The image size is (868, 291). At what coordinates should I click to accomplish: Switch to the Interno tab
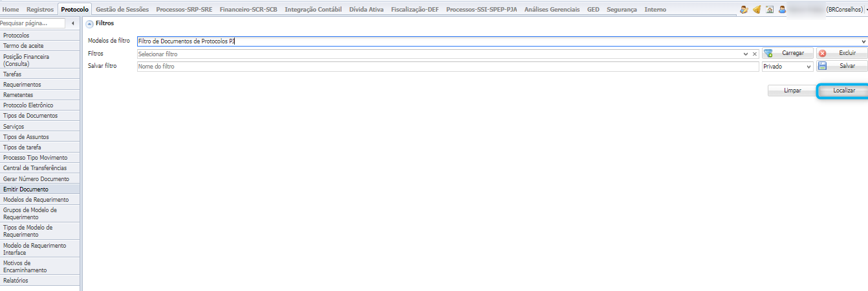[655, 10]
